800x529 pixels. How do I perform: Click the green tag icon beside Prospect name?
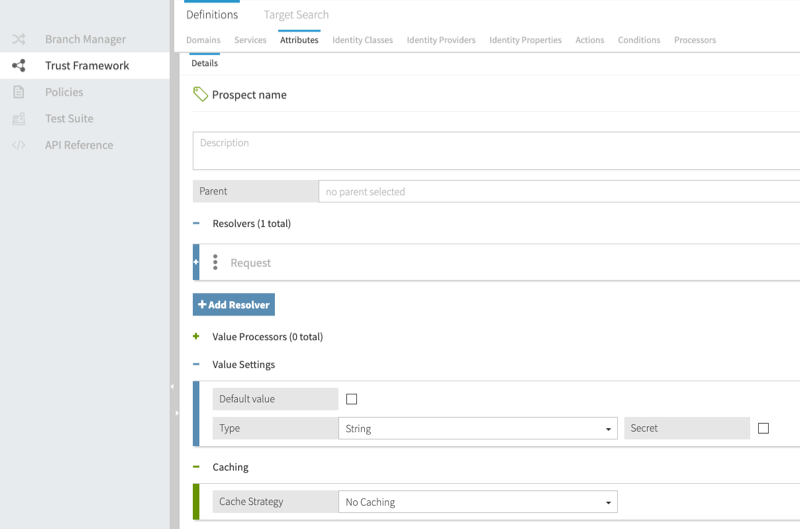[200, 94]
